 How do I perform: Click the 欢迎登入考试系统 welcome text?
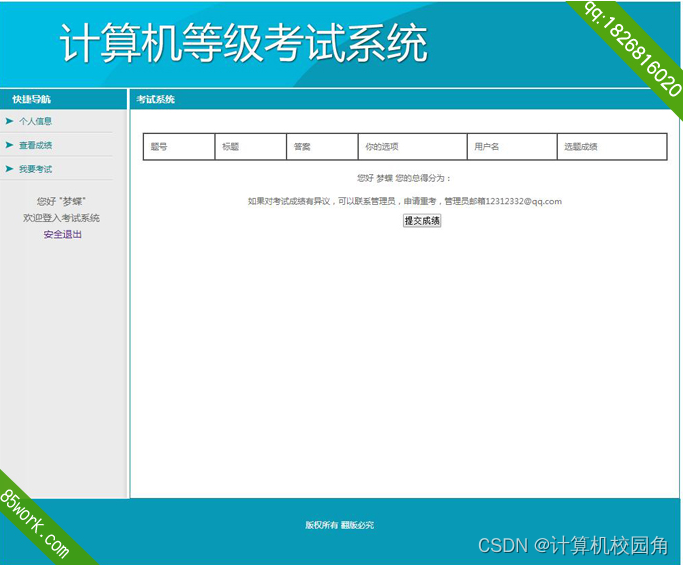(x=61, y=218)
